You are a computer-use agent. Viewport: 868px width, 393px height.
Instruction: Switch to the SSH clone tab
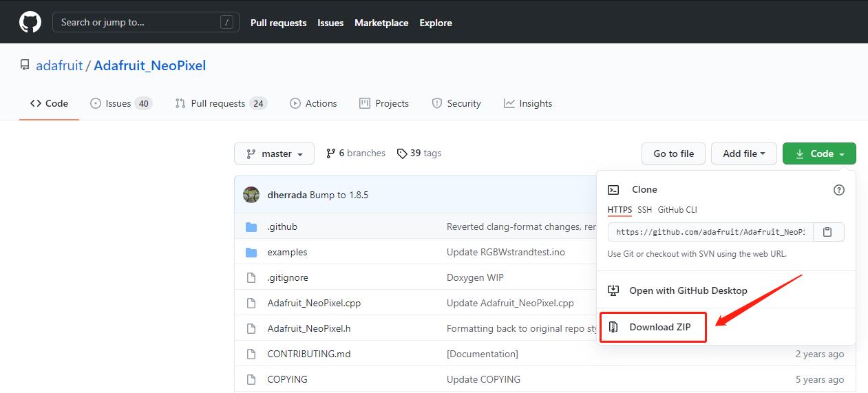tap(644, 210)
